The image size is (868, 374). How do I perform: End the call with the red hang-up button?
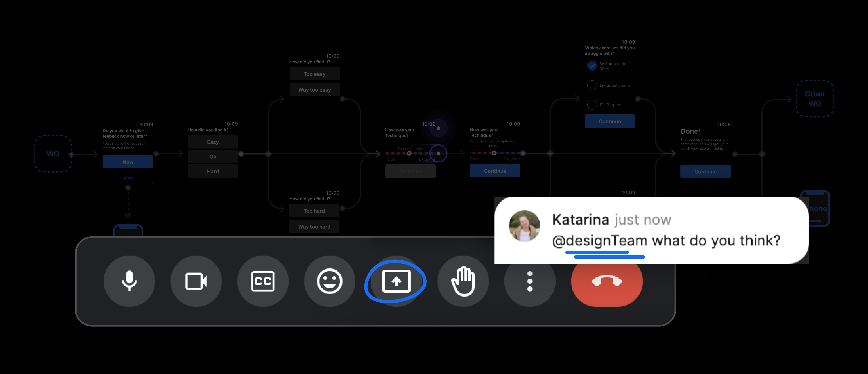[607, 281]
